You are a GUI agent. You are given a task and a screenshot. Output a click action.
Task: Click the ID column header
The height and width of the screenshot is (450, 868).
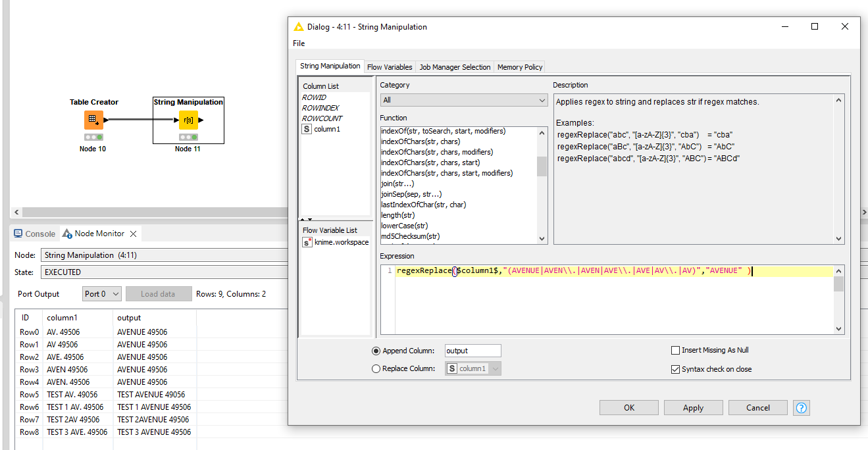pos(29,318)
